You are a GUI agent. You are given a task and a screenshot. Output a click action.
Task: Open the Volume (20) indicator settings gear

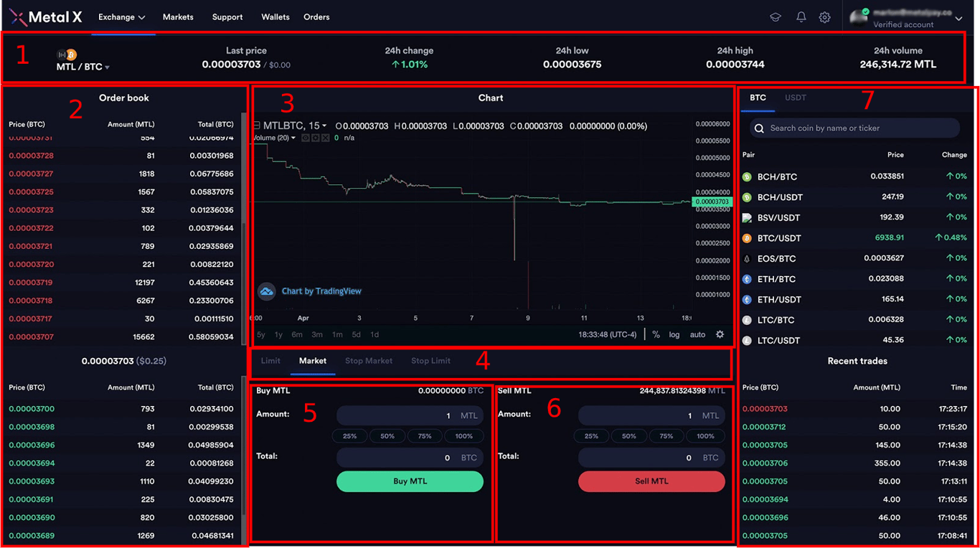(315, 138)
